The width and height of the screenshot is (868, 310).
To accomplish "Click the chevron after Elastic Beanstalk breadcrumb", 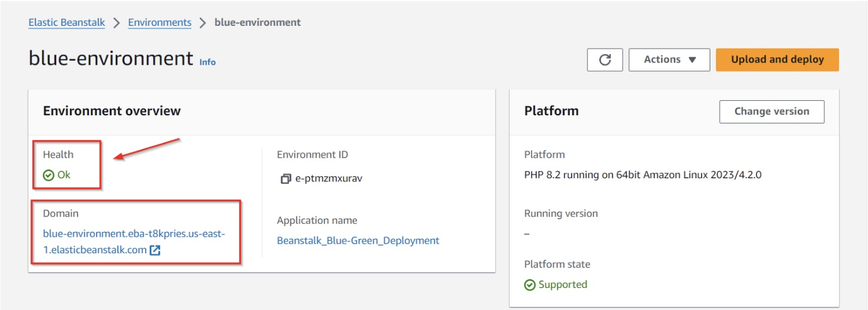I will click(116, 23).
